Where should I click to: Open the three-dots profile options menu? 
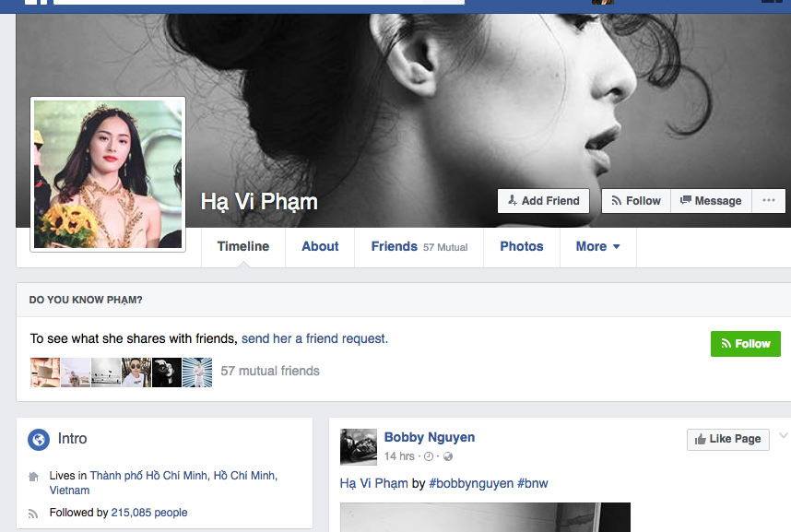[x=768, y=201]
